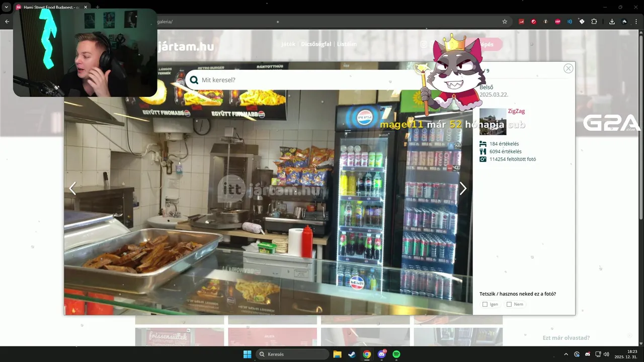
Task: Click the browser back arrow
Action: (7, 22)
